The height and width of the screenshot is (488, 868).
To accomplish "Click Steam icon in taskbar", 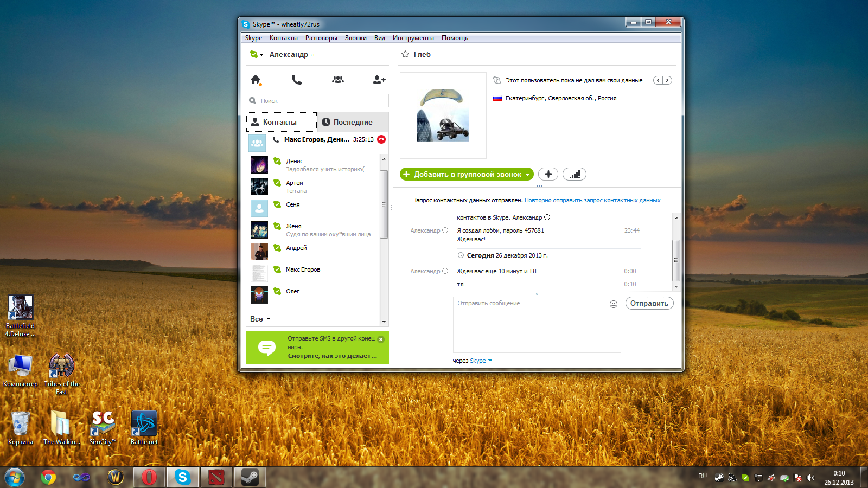I will (250, 477).
